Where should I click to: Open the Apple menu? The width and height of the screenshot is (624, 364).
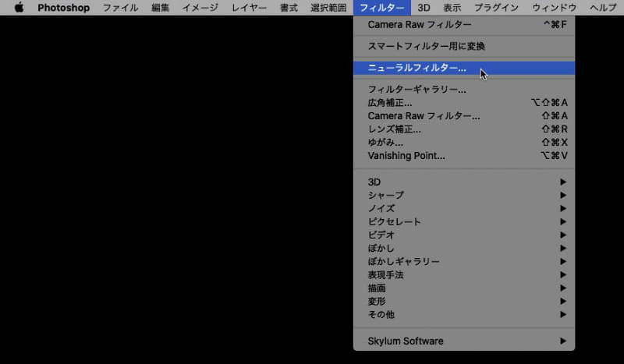point(19,8)
